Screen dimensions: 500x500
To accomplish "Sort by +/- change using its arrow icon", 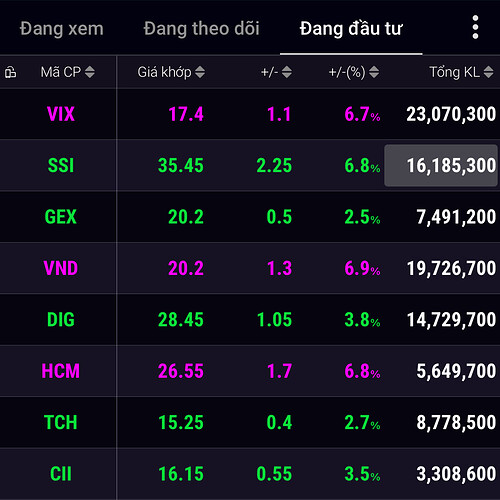I will click(x=287, y=72).
